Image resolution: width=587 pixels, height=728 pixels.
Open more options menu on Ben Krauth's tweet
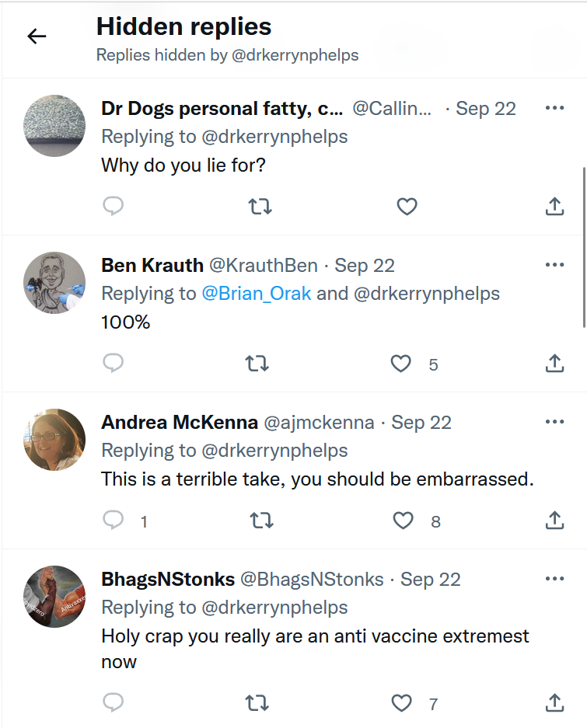point(554,265)
